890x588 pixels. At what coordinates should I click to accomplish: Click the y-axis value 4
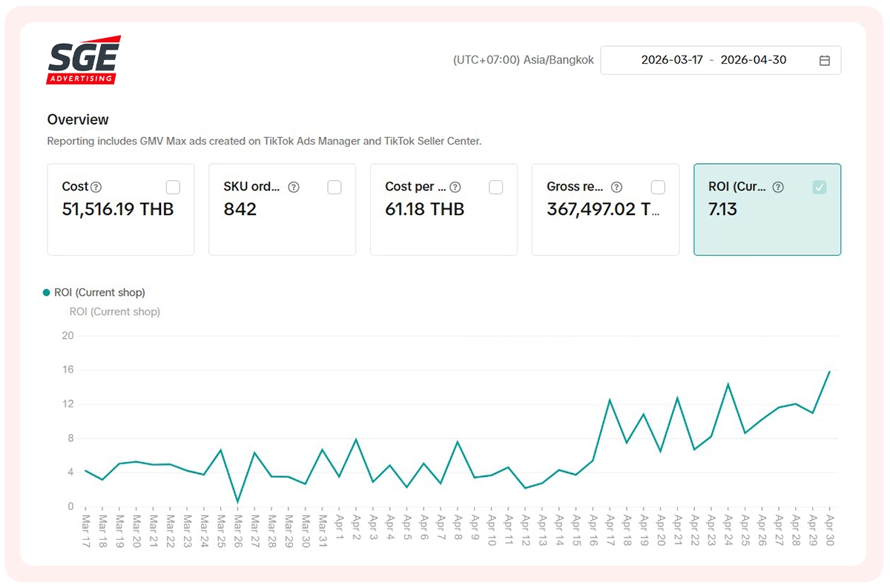coord(70,472)
